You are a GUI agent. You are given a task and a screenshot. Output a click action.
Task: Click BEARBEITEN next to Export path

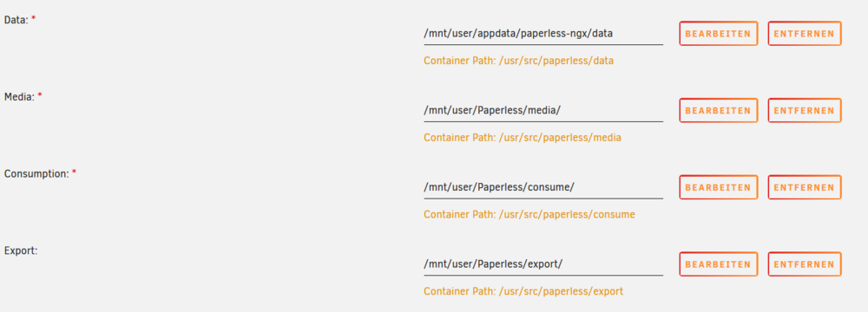point(718,264)
